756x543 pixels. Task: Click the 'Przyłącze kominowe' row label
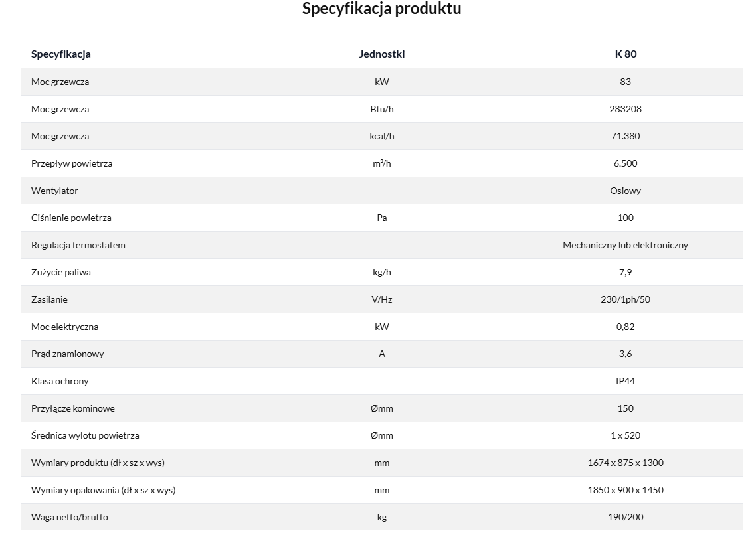(73, 408)
